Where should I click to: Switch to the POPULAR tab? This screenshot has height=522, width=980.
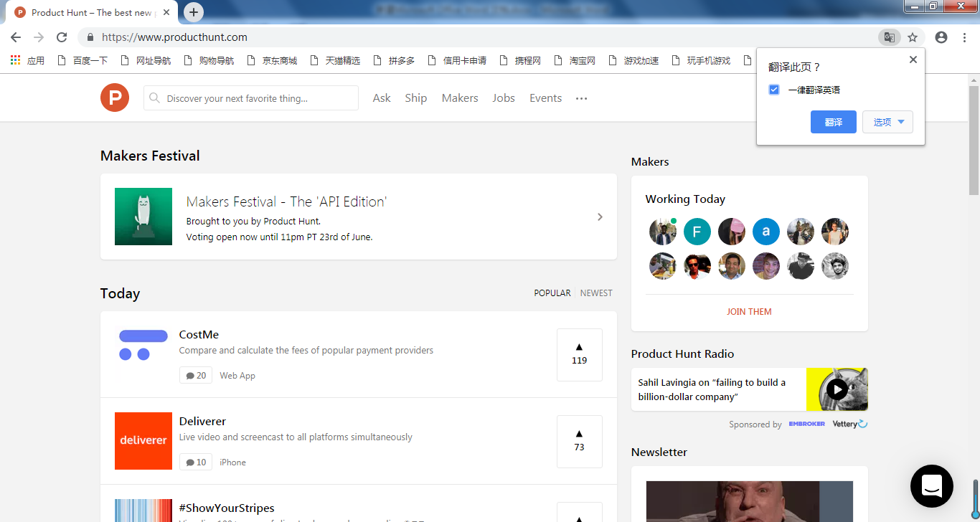point(552,293)
